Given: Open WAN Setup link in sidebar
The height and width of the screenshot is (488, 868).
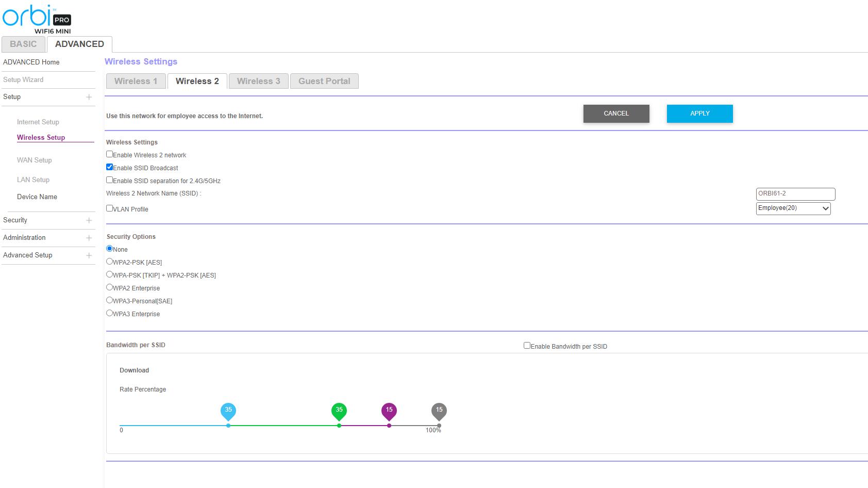Looking at the screenshot, I should [x=35, y=160].
